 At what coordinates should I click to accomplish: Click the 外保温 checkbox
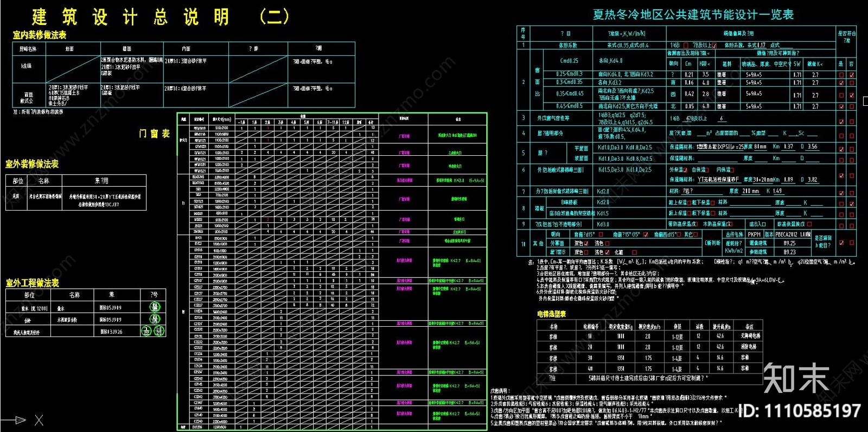685,170
